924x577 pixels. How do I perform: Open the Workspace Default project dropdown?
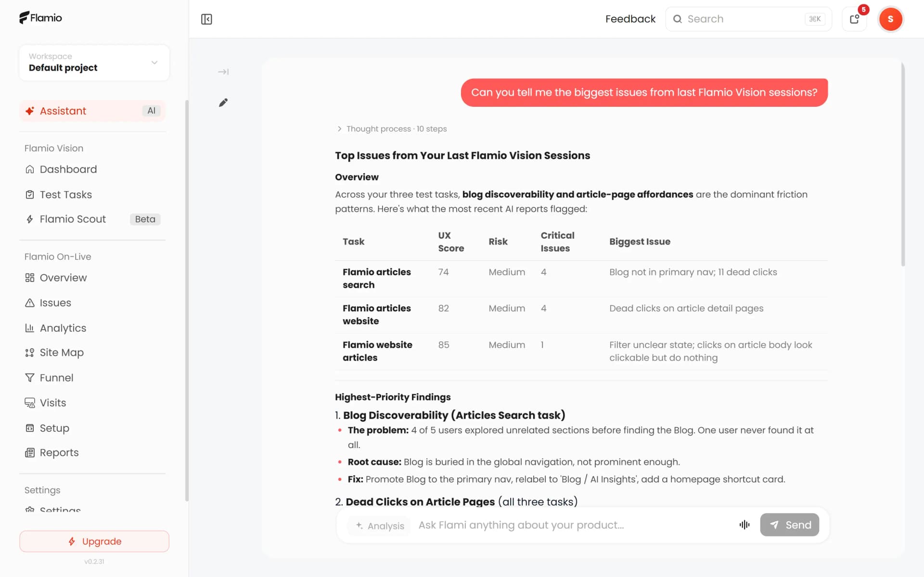[x=94, y=63]
